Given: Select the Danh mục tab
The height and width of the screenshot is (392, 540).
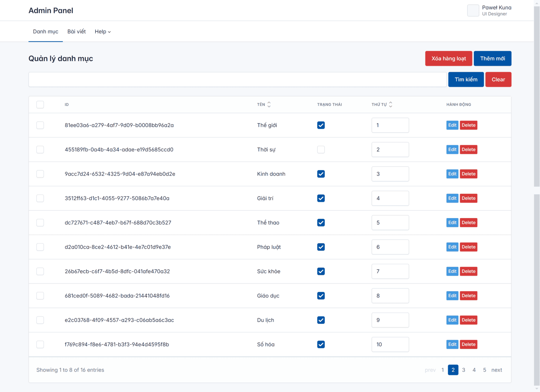Looking at the screenshot, I should click(x=45, y=32).
